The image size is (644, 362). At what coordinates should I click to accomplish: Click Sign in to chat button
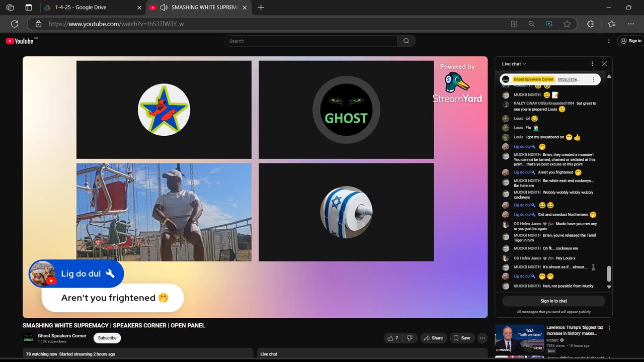553,301
